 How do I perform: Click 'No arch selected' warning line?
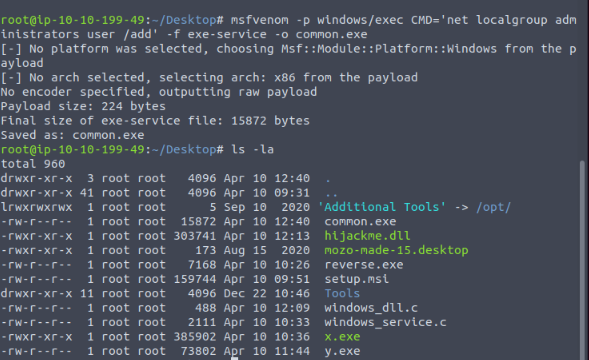[209, 77]
